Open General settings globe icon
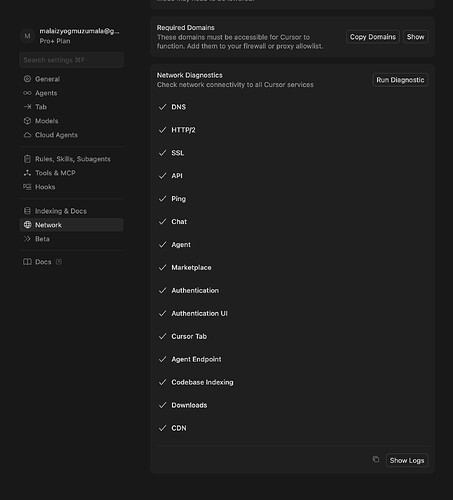Screen dimensions: 453x500 pyautogui.click(x=27, y=79)
